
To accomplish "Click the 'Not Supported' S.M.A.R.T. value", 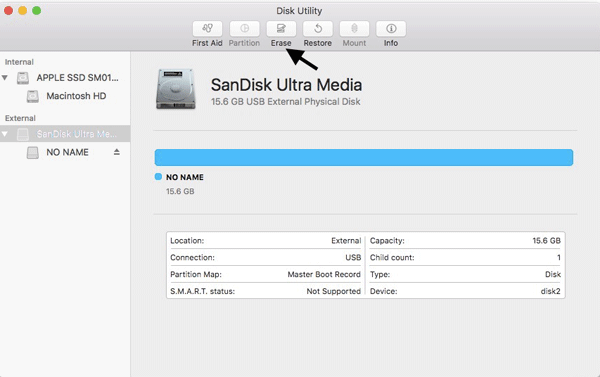I will point(334,291).
